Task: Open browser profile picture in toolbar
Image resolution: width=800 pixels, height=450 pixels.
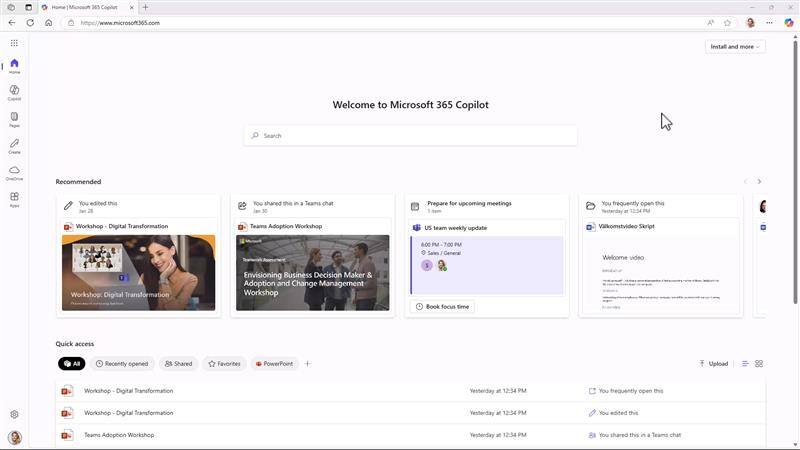Action: coord(750,22)
